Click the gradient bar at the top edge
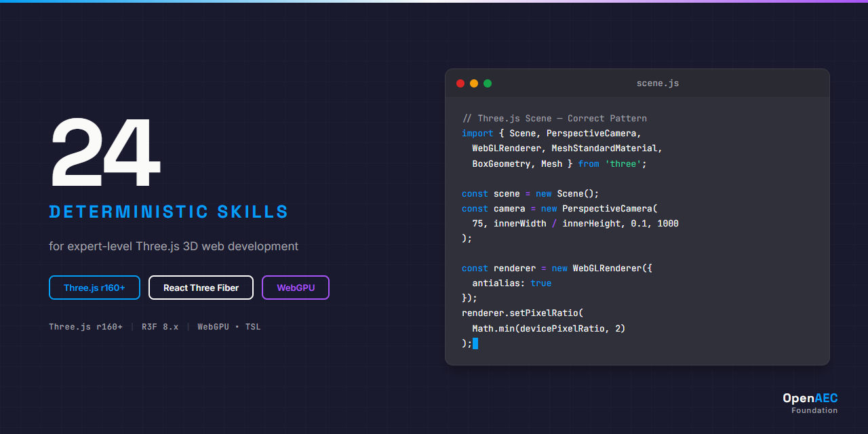 tap(434, 1)
